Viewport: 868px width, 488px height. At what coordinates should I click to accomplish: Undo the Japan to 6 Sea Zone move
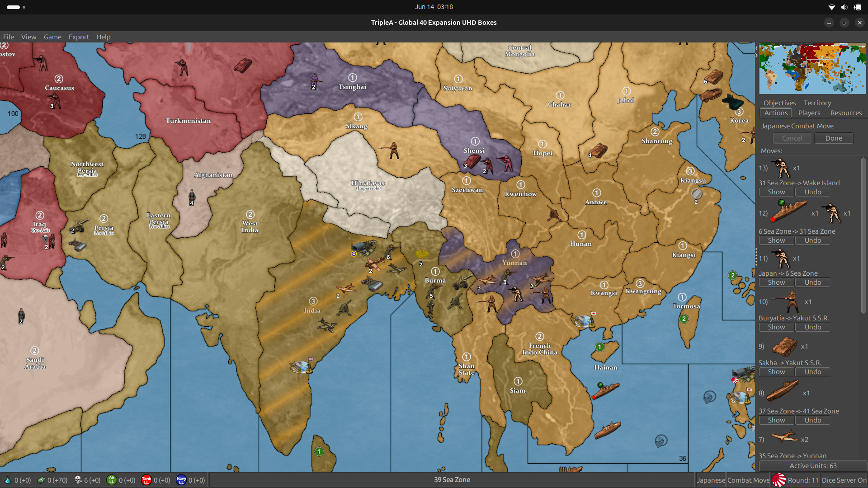click(x=812, y=282)
